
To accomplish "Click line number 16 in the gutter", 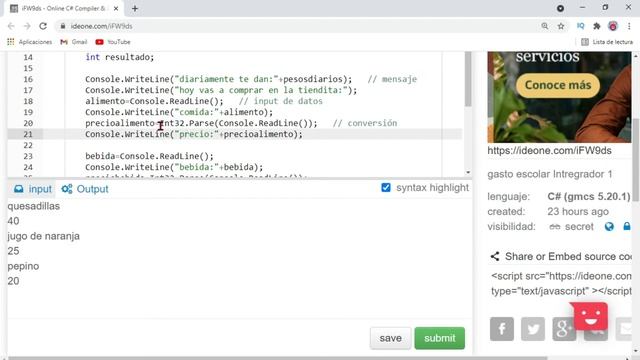I will click(x=28, y=79).
